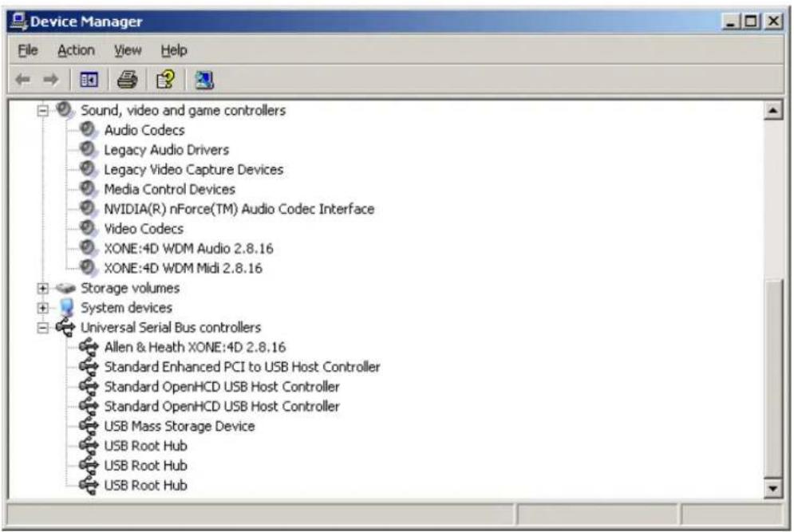Collapse Universal Serial Bus controllers node
The height and width of the screenshot is (532, 794).
43,328
